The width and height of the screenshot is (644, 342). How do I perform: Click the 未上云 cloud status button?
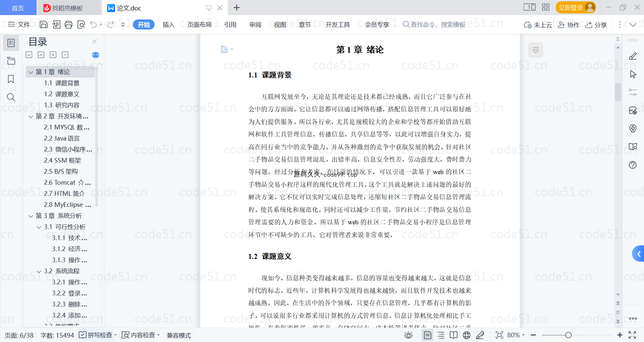(x=538, y=24)
